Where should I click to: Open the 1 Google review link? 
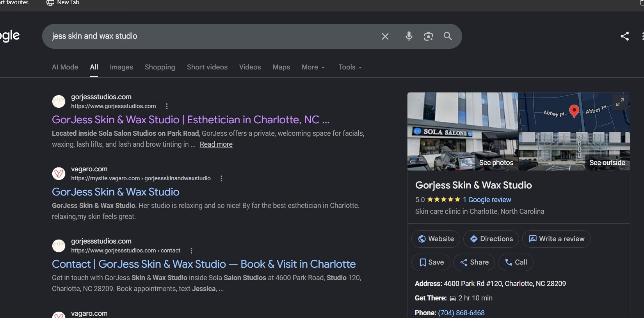[487, 200]
